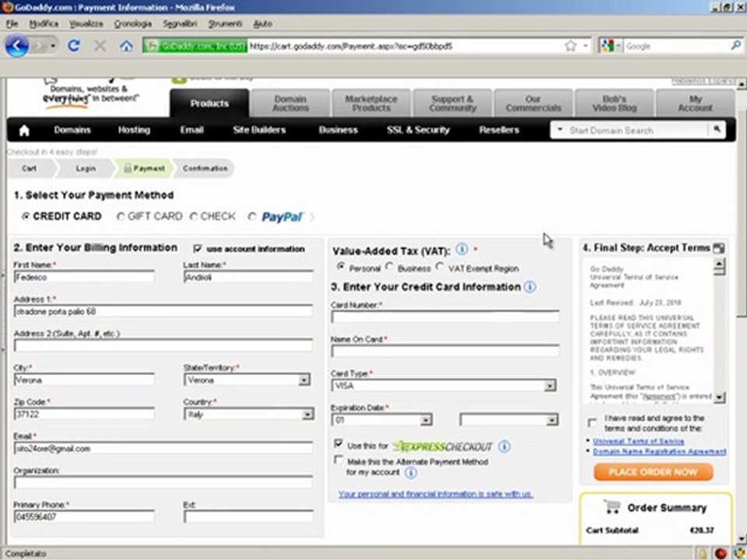The width and height of the screenshot is (747, 560).
Task: Click the Zip Code field
Action: point(84,415)
